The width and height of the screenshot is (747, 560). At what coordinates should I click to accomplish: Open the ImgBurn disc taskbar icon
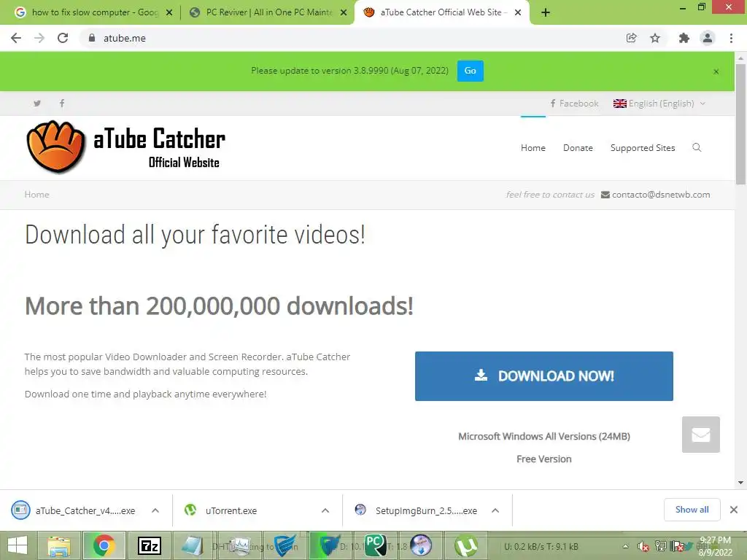pyautogui.click(x=421, y=545)
